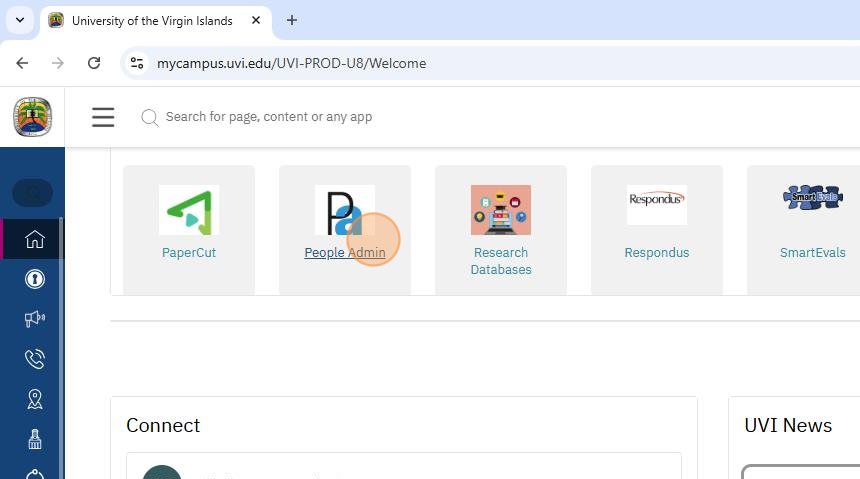Image resolution: width=860 pixels, height=479 pixels.
Task: Click the search magnifier icon
Action: [x=149, y=117]
